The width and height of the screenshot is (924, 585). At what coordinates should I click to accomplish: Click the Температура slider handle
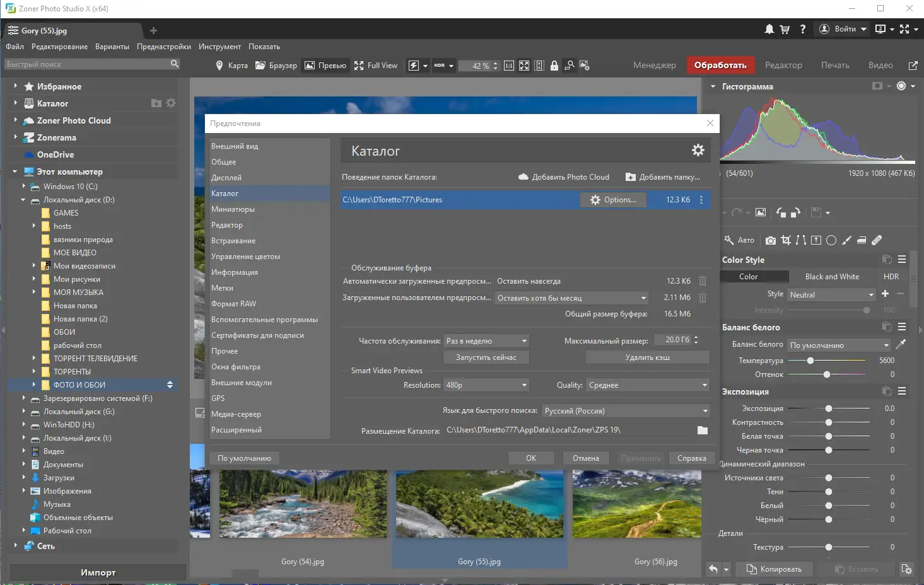pyautogui.click(x=810, y=361)
